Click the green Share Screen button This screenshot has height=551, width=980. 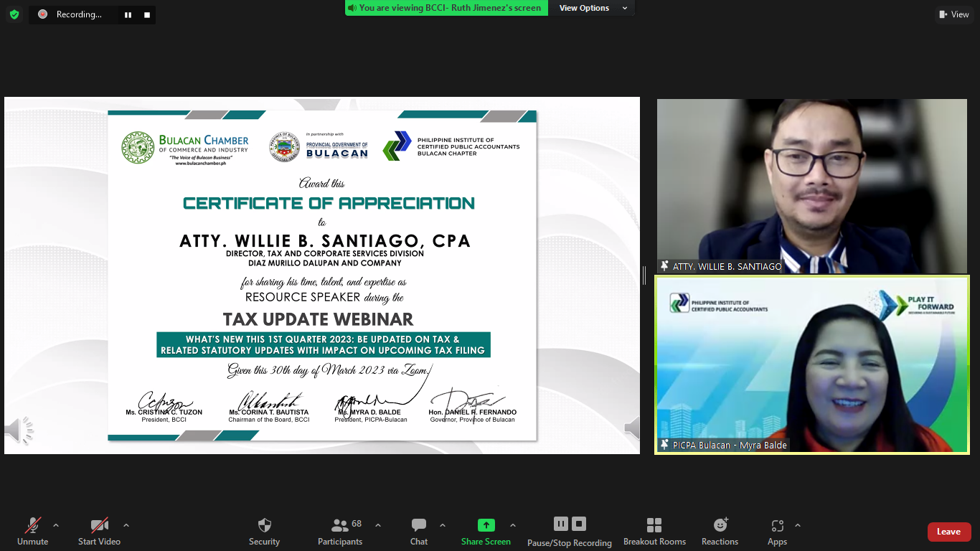(x=486, y=532)
